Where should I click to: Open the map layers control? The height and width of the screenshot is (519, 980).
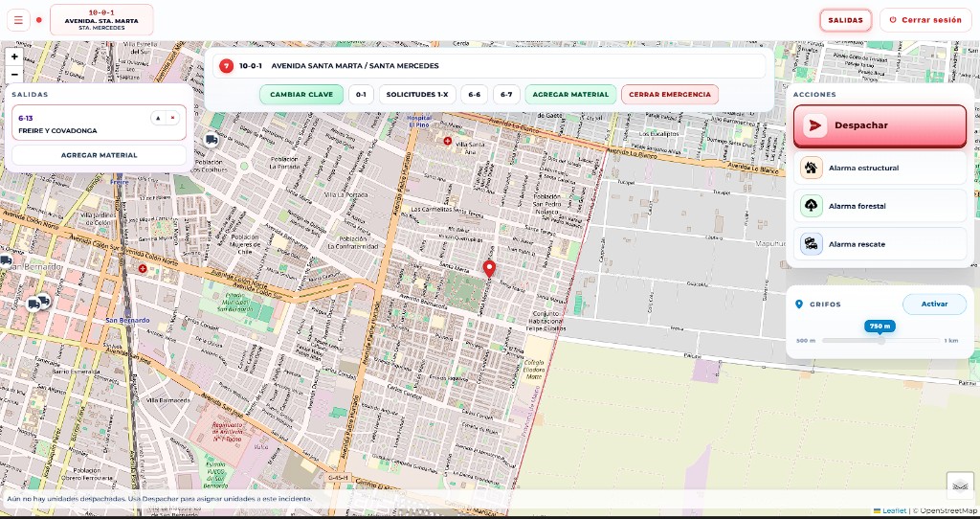960,485
